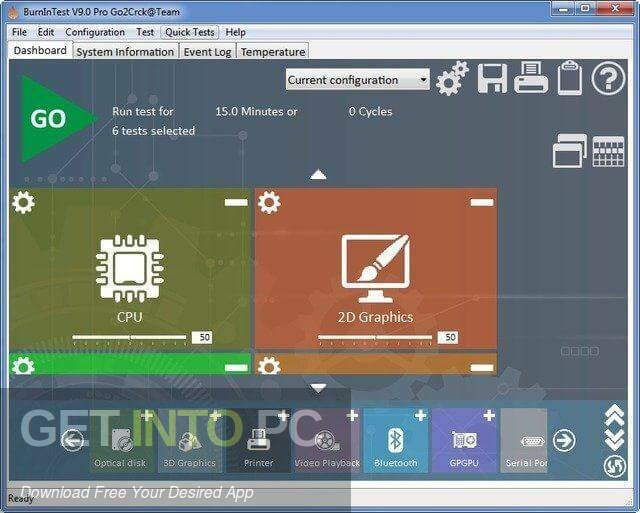
Task: Click the 15.0 Minutes duration value
Action: (256, 111)
